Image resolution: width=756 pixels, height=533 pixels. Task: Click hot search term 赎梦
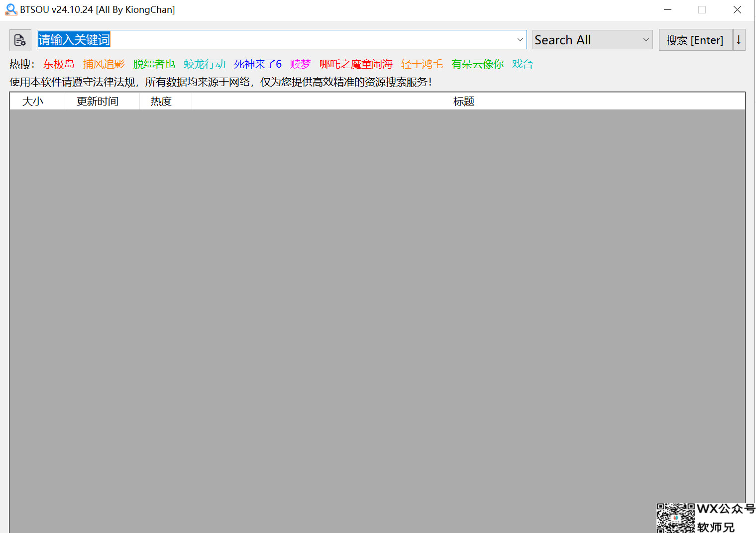click(x=300, y=64)
